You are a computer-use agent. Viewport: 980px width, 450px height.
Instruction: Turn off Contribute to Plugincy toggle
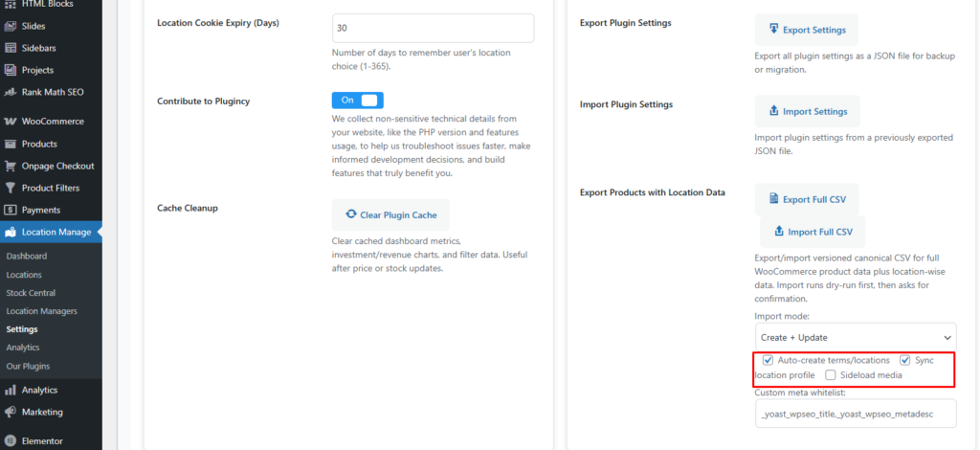pos(357,101)
